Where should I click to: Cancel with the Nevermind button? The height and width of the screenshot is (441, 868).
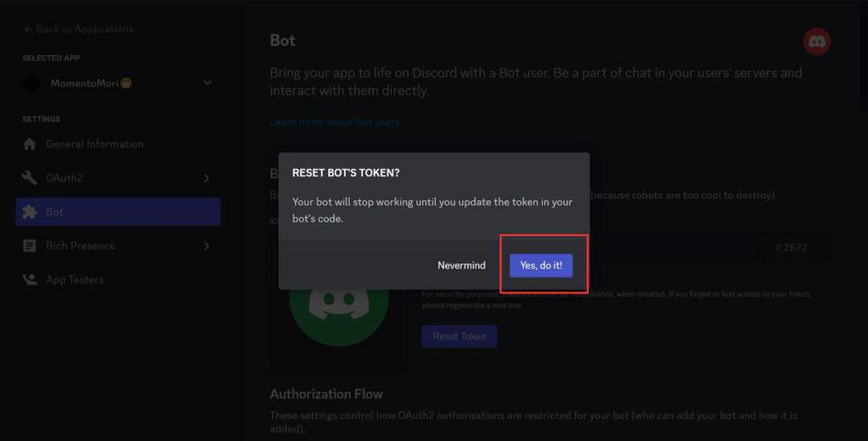[x=461, y=265]
